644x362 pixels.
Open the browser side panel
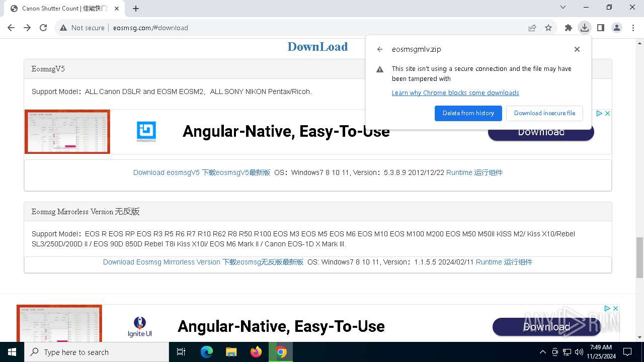point(601,28)
